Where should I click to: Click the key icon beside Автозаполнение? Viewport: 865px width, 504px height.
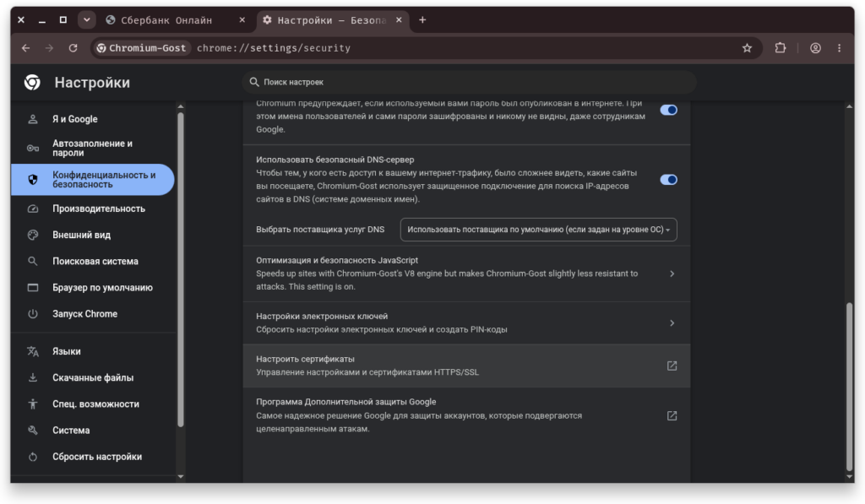pos(33,148)
